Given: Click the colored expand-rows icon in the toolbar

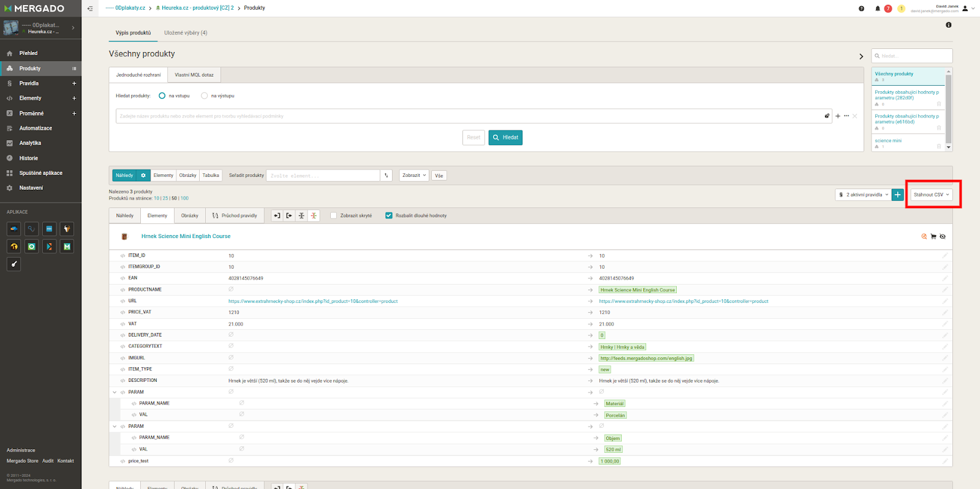Looking at the screenshot, I should click(314, 215).
